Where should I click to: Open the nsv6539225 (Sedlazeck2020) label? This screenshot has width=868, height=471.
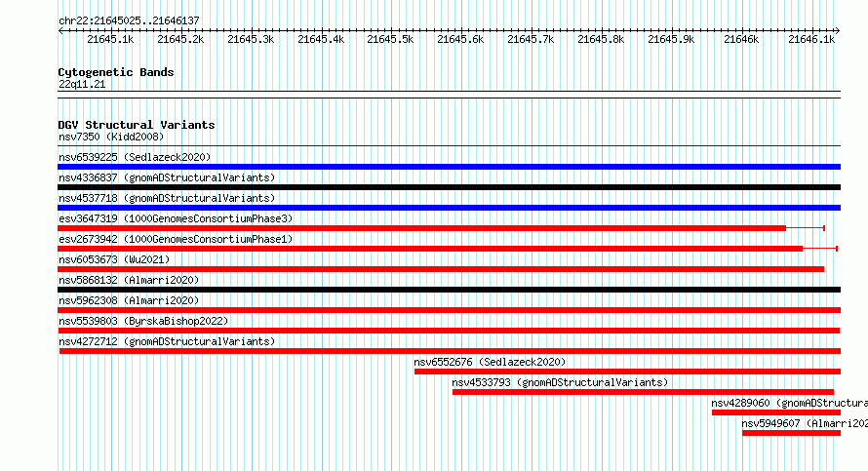135,157
